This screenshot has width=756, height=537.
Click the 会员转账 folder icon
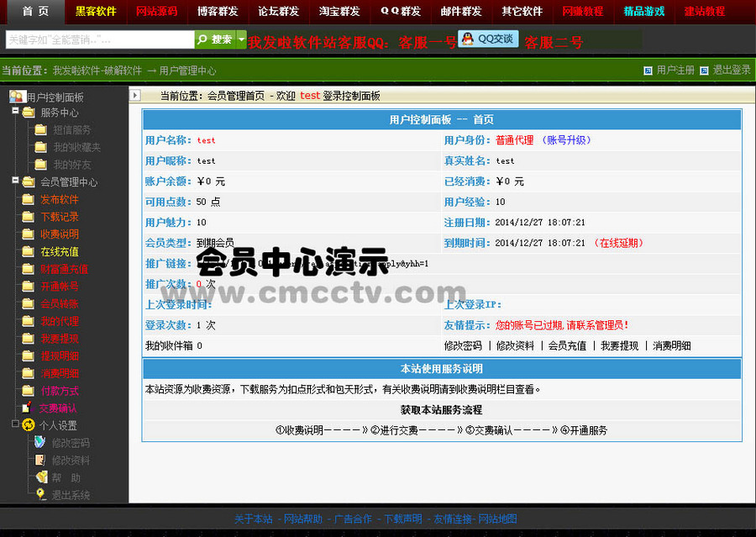[x=29, y=303]
